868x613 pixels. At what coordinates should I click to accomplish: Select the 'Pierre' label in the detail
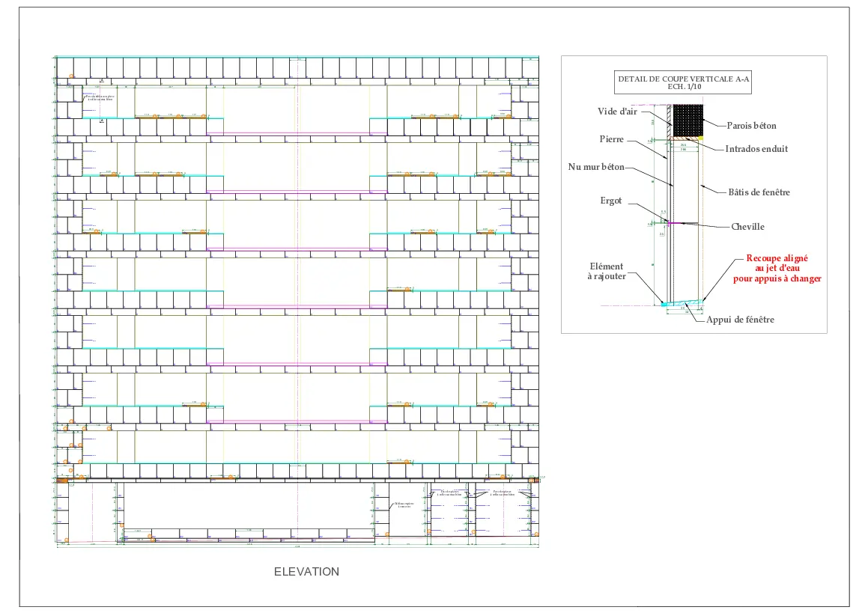tap(612, 139)
